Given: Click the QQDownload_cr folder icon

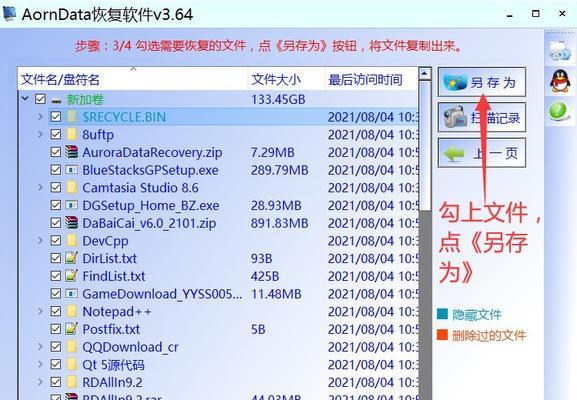Looking at the screenshot, I should (x=72, y=346).
